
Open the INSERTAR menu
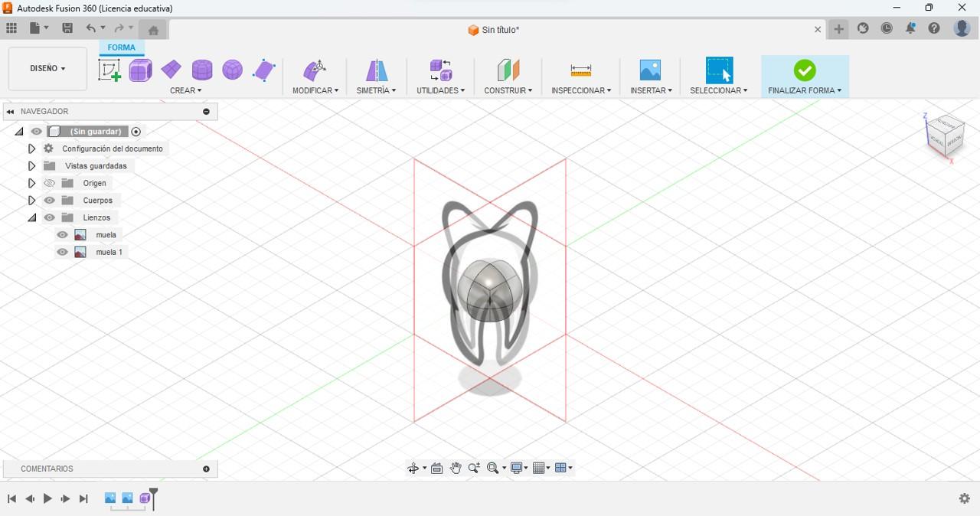click(x=651, y=90)
